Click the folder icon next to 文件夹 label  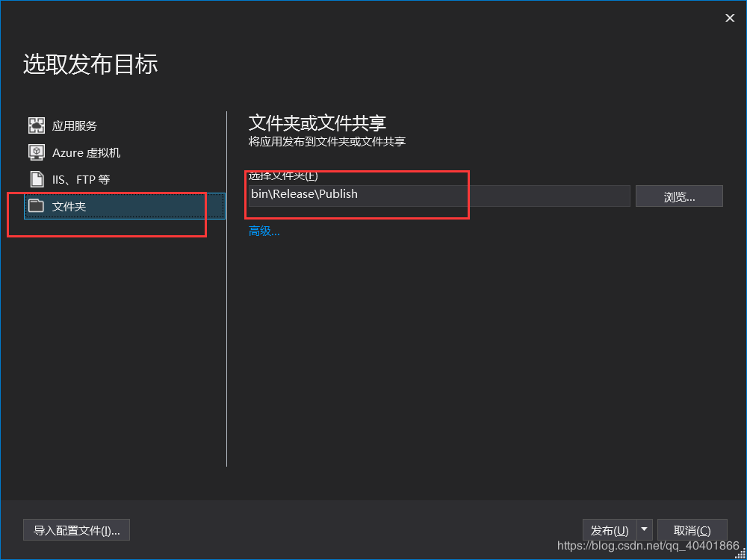point(36,206)
